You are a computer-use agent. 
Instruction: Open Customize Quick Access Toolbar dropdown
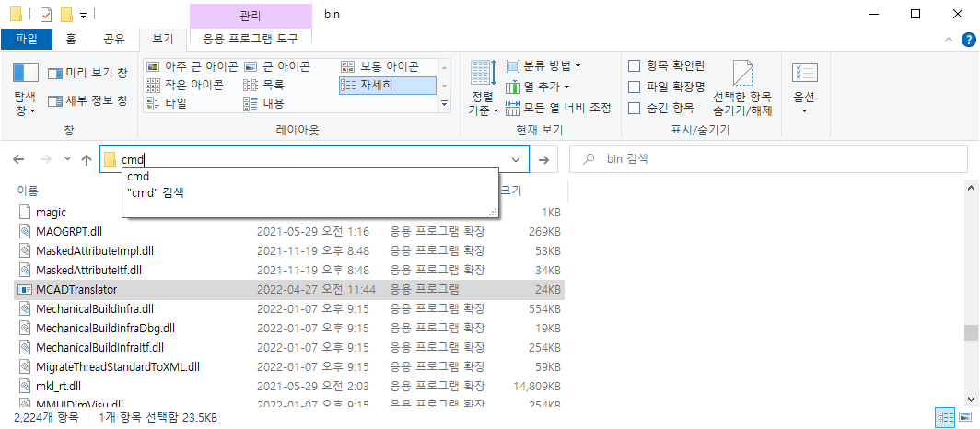click(83, 15)
